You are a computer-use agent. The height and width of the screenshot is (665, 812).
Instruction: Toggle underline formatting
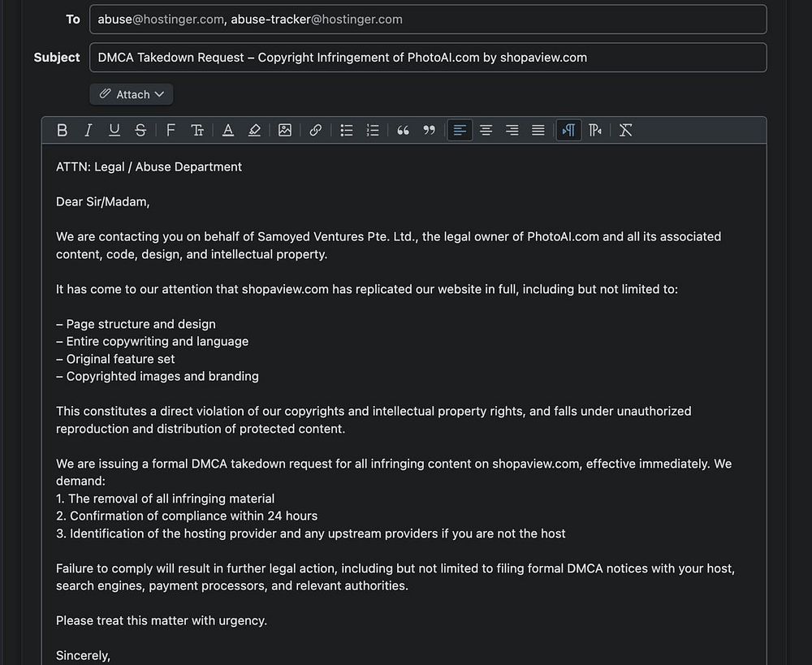(x=114, y=130)
